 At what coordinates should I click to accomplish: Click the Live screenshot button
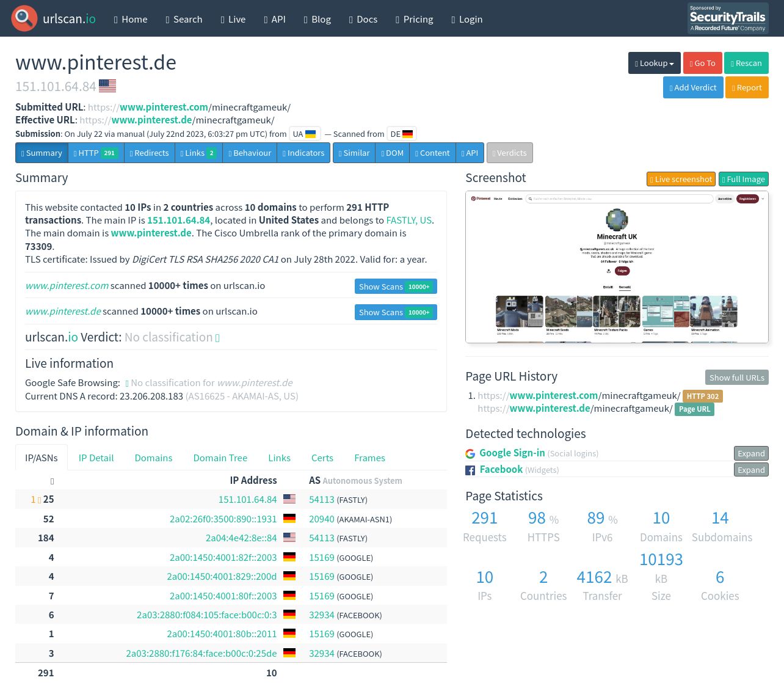point(681,179)
